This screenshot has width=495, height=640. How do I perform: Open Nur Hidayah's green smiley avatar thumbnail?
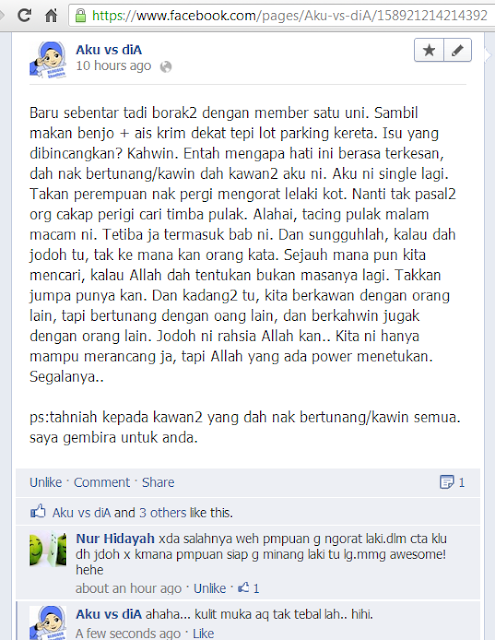coord(48,549)
